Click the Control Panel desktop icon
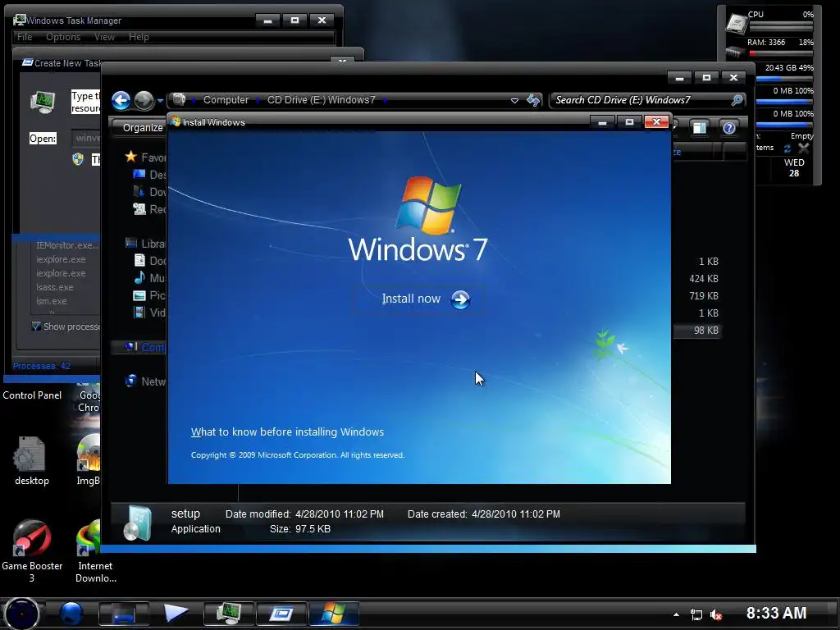The height and width of the screenshot is (630, 840). point(32,395)
